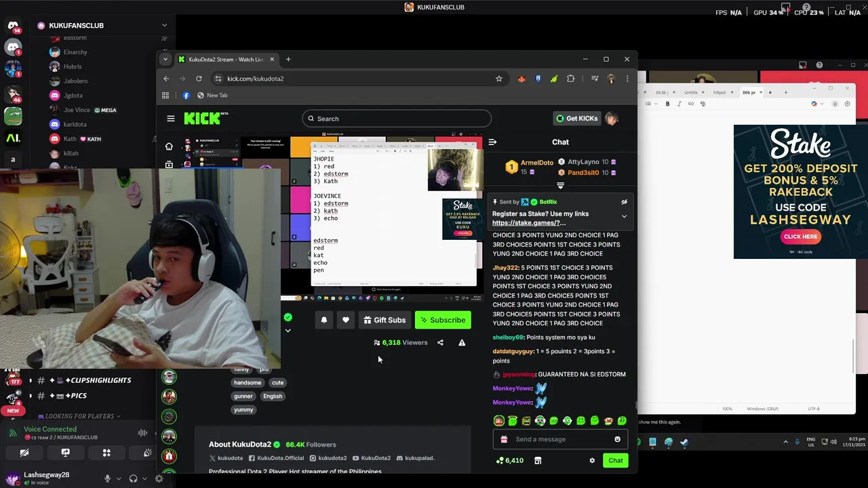Open Chrome three-dot menu
868x488 pixels.
[627, 79]
